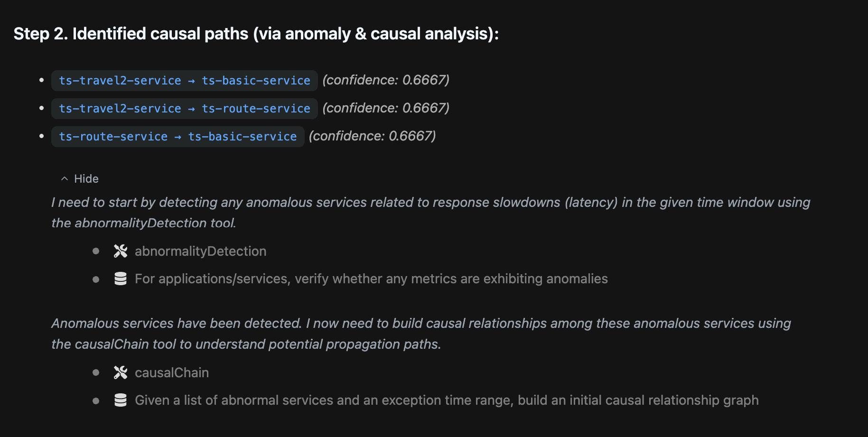Click the gray bullet dot before the abnormalityDetection row
This screenshot has height=437, width=868.
(x=96, y=251)
